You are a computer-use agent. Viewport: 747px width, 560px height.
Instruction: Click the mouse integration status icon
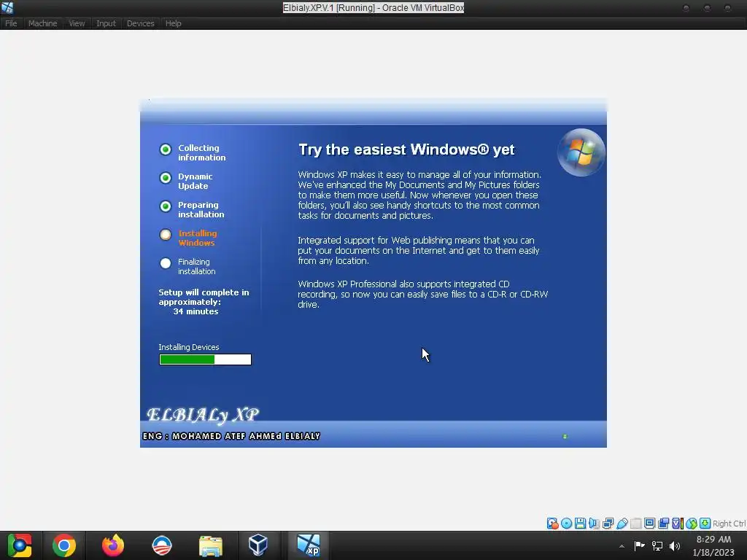[692, 524]
